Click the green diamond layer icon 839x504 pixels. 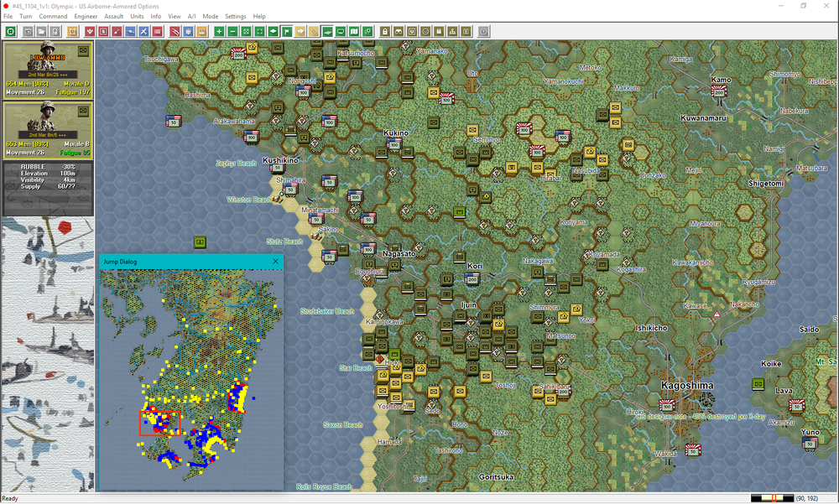(x=273, y=32)
